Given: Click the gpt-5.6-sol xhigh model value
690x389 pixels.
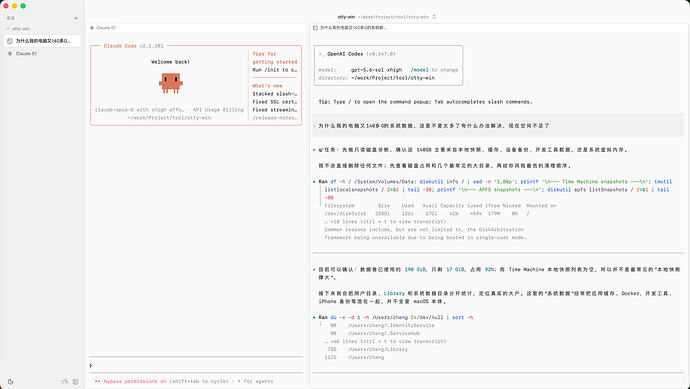Looking at the screenshot, I should point(376,70).
